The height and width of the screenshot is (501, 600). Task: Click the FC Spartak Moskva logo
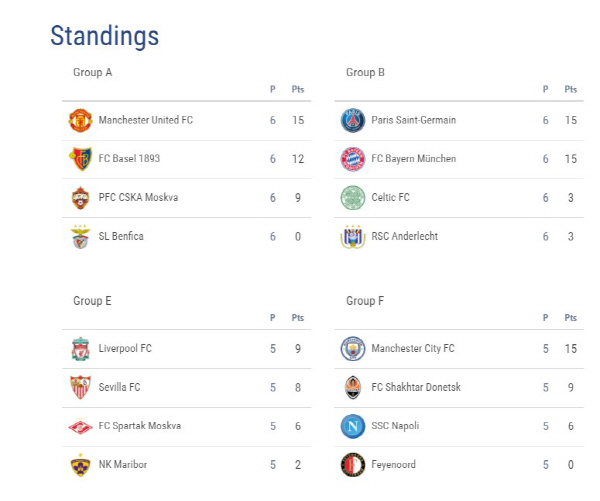[x=80, y=426]
